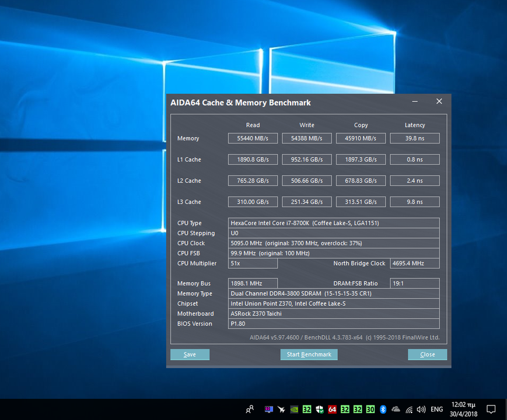Click the green tray icon showing 30
This screenshot has width=507, height=420.
tap(370, 409)
